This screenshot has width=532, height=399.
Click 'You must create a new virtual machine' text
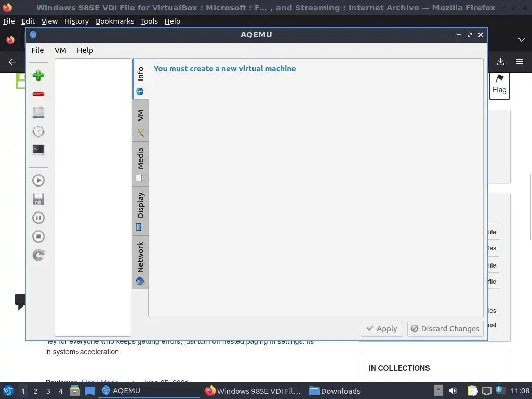point(224,69)
